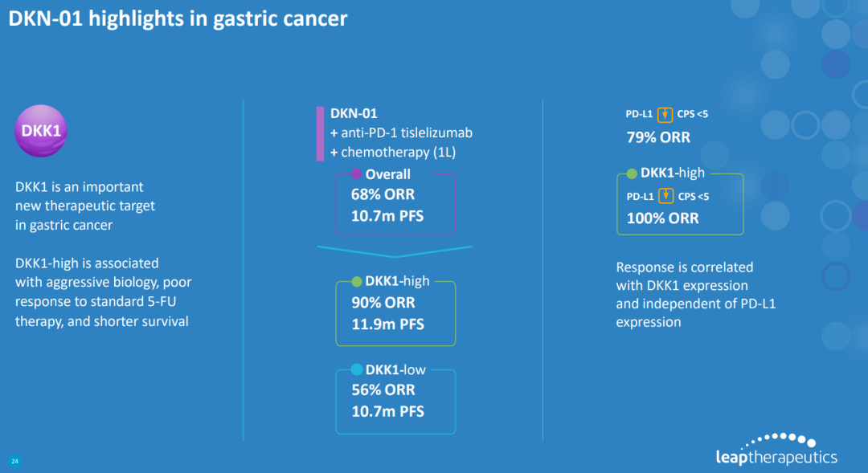Click the purple vertical bar beside DKN-01
This screenshot has height=473, width=868.
coord(321,133)
